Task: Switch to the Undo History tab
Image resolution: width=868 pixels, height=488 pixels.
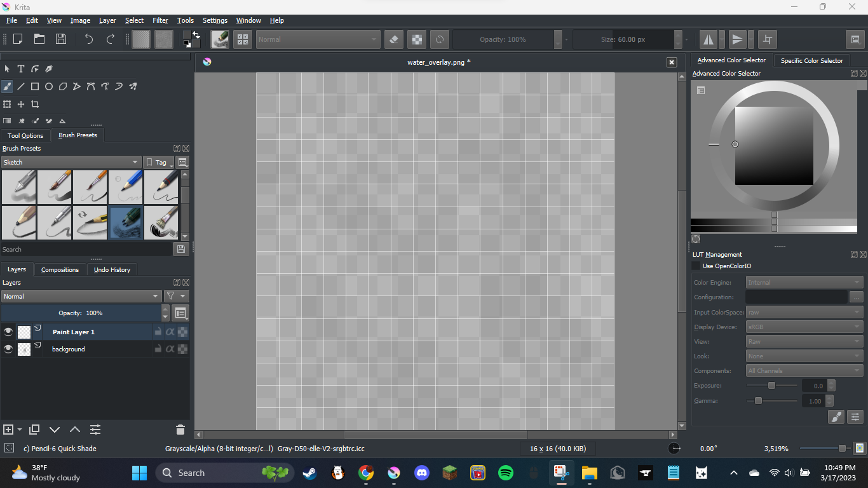Action: [112, 269]
